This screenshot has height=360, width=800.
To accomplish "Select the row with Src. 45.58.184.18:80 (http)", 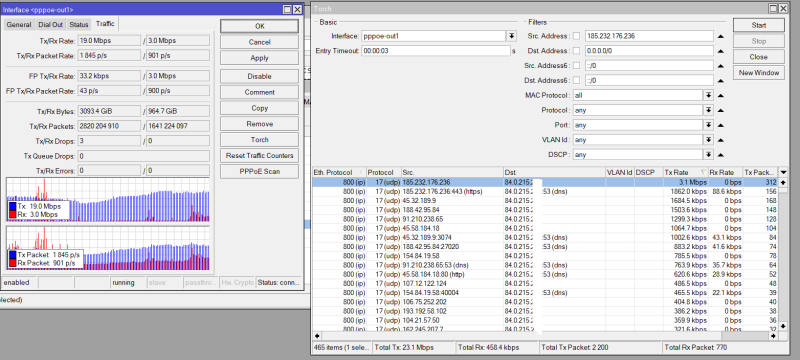I will pos(545,274).
